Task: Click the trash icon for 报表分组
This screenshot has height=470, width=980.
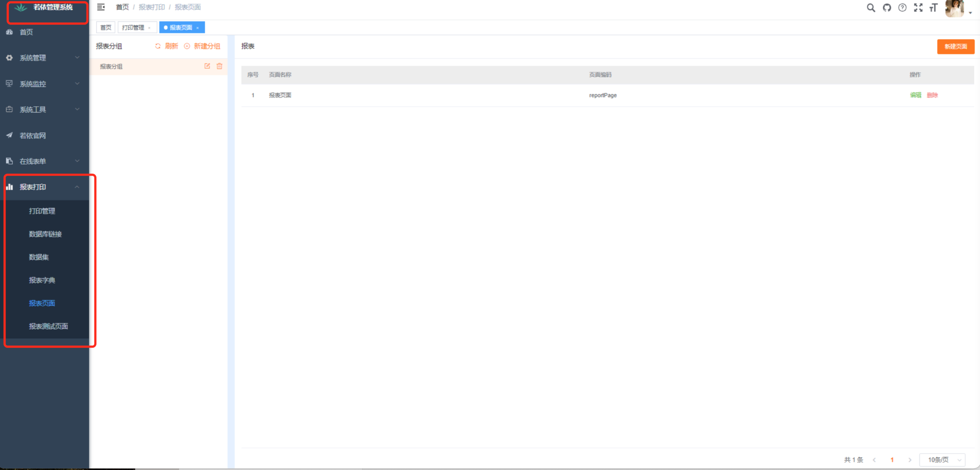Action: pyautogui.click(x=219, y=66)
